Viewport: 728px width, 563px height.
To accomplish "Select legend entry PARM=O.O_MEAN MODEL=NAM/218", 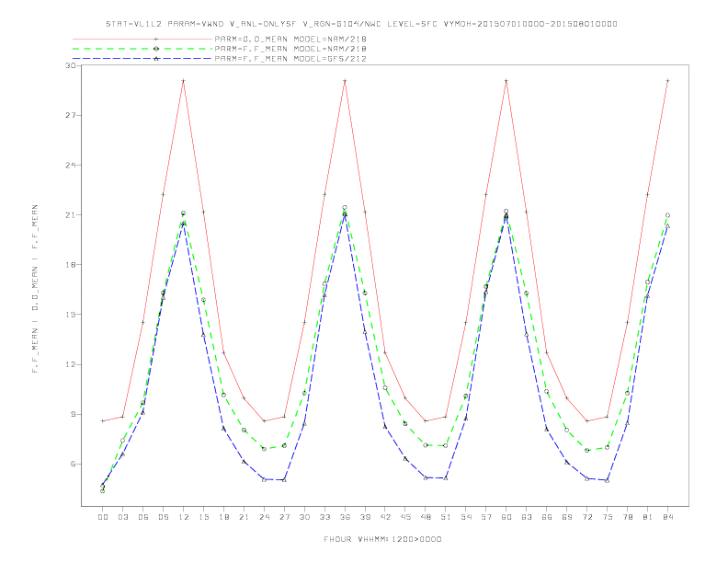I will (x=290, y=39).
